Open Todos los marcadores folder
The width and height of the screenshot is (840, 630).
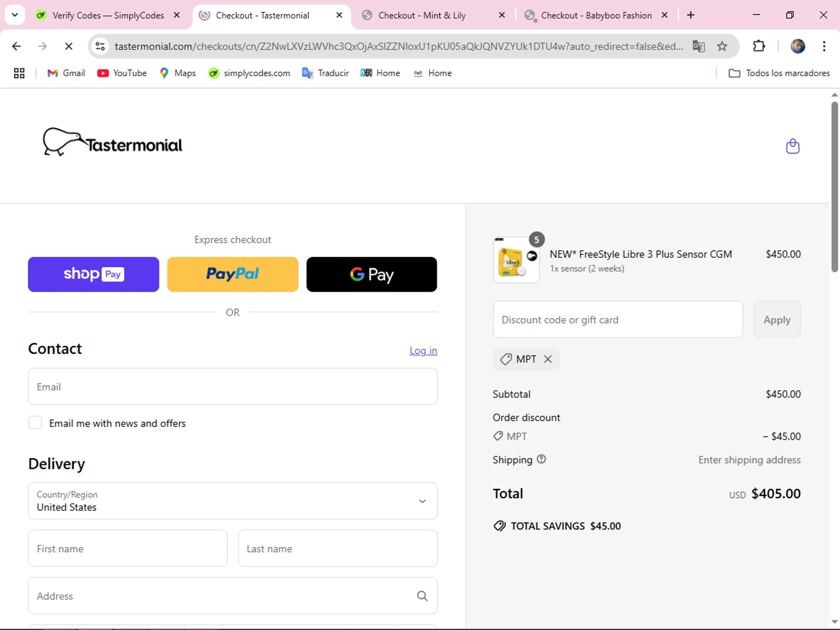[779, 73]
